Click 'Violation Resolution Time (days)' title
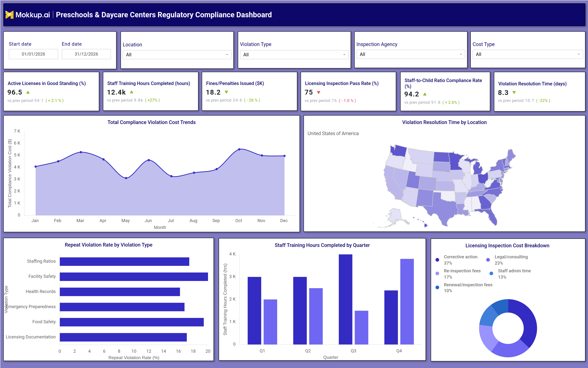 pyautogui.click(x=532, y=84)
